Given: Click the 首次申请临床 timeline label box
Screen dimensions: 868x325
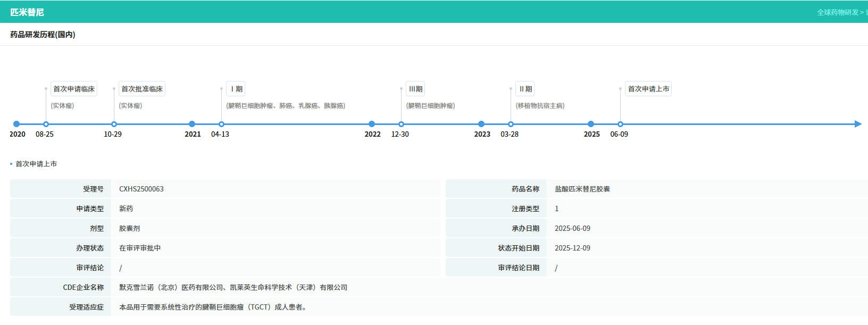Looking at the screenshot, I should pos(74,89).
